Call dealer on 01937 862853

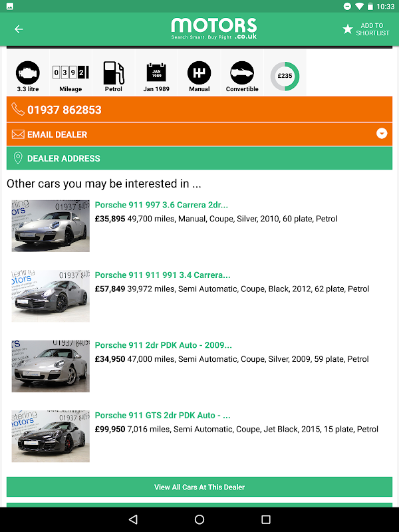(x=199, y=110)
